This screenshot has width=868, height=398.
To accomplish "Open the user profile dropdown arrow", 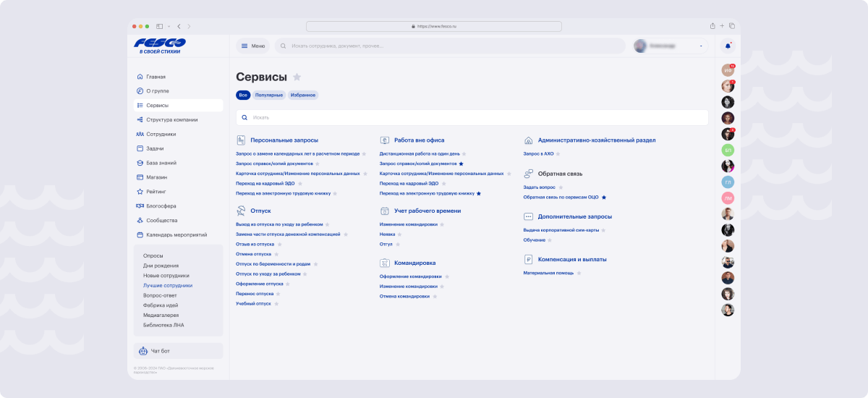I will click(x=701, y=46).
